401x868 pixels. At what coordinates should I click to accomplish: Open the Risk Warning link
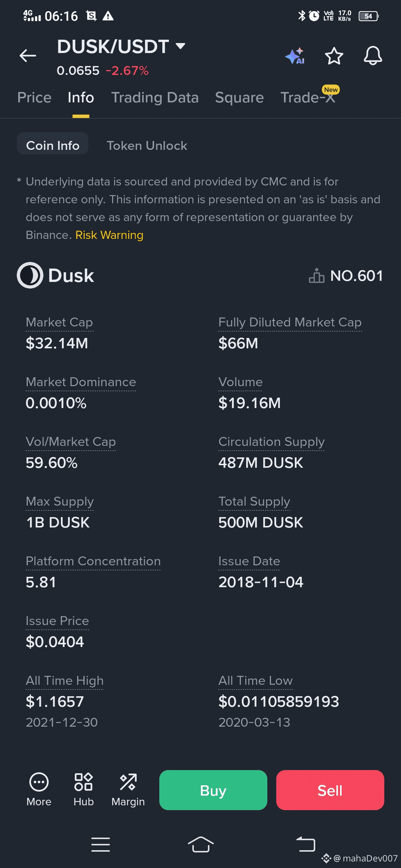[109, 235]
